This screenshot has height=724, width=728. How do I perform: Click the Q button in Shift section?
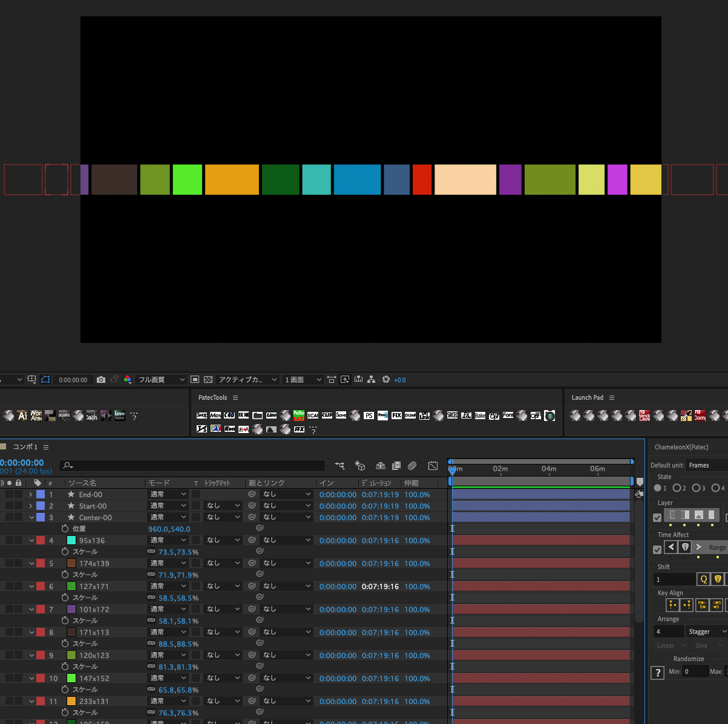tap(703, 579)
